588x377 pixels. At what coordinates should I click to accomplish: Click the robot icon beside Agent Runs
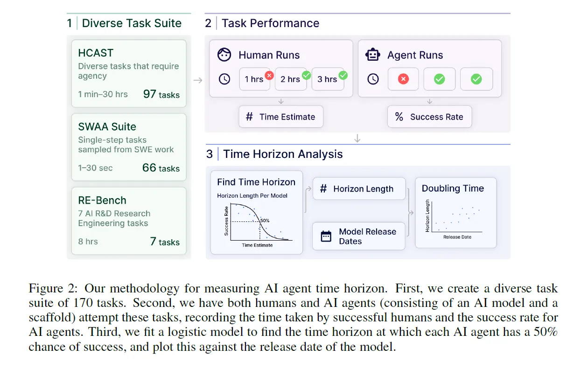click(373, 55)
